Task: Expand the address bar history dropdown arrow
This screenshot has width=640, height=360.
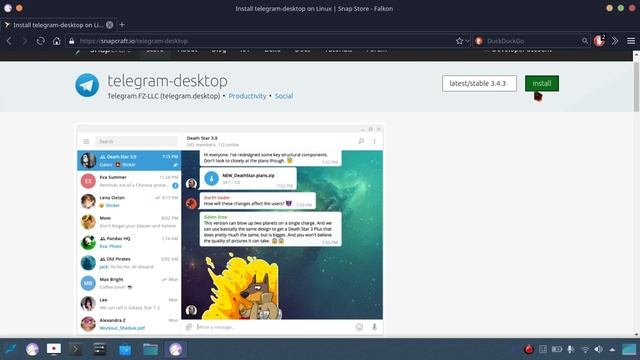Action: tap(467, 41)
